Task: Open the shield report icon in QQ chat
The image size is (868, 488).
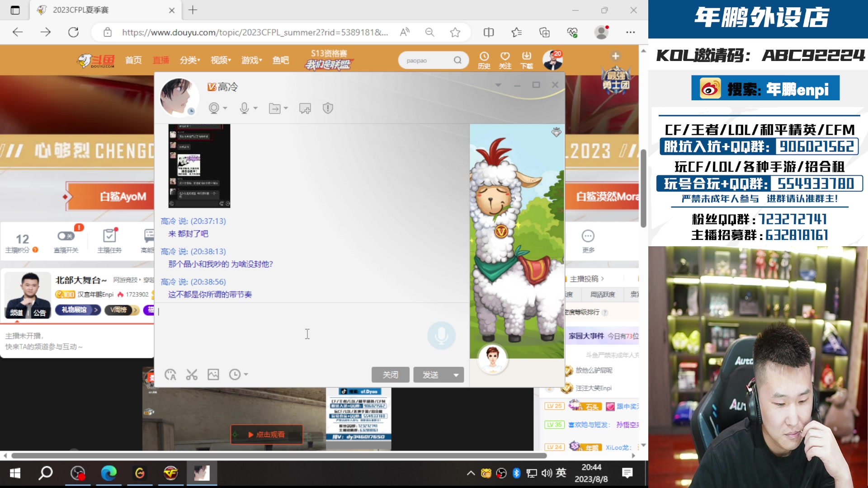Action: pyautogui.click(x=328, y=108)
